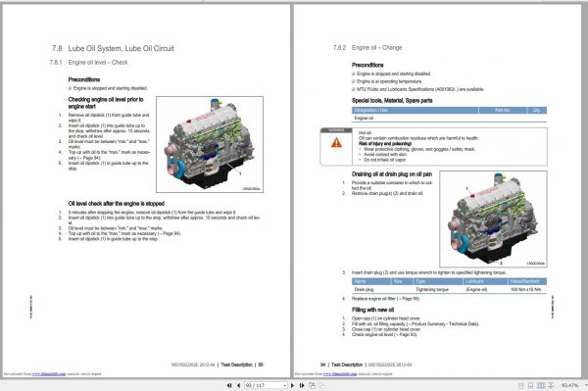Jump to the last page of the document
Viewport: 588px width, 391px height.
[x=302, y=385]
